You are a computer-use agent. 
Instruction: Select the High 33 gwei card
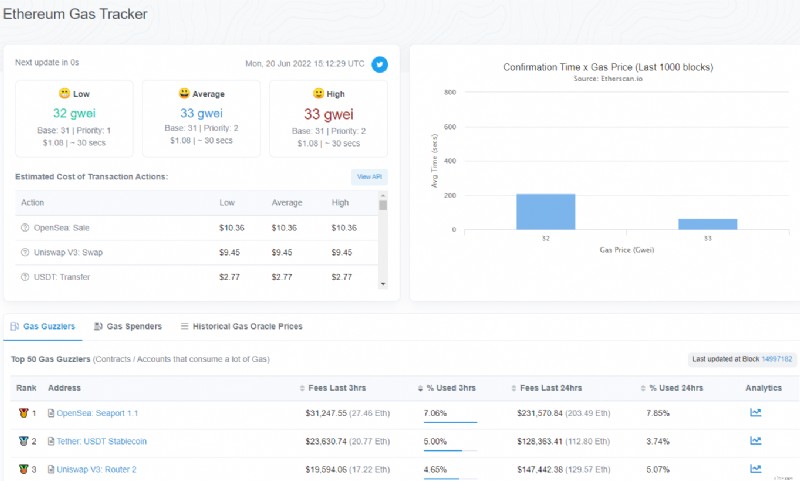pos(328,118)
